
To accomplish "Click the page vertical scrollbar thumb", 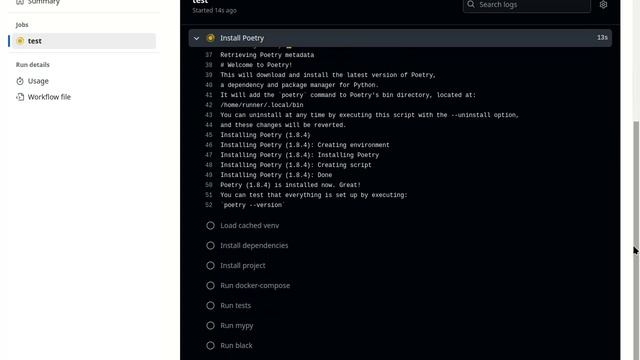I will (x=636, y=241).
